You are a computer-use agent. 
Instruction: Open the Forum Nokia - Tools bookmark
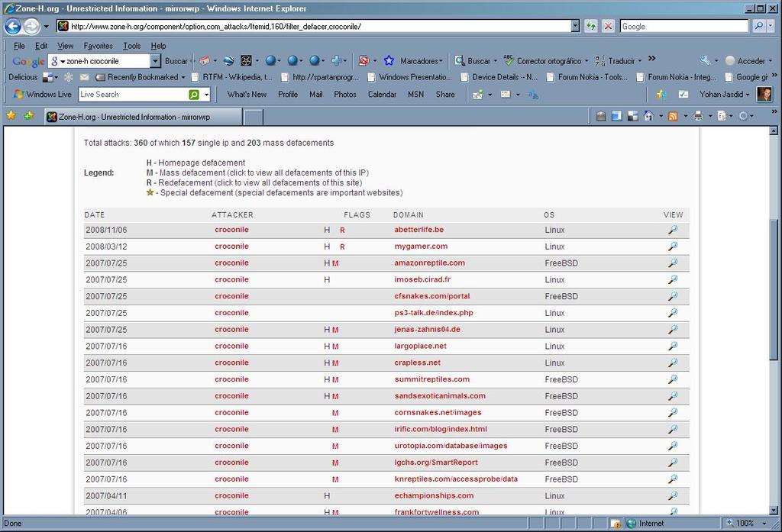588,77
